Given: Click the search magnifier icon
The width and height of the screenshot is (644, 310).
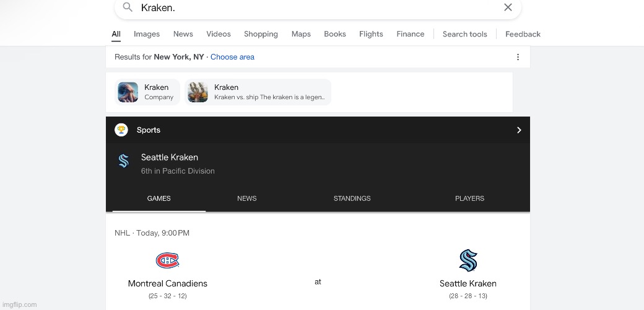Looking at the screenshot, I should pos(128,7).
